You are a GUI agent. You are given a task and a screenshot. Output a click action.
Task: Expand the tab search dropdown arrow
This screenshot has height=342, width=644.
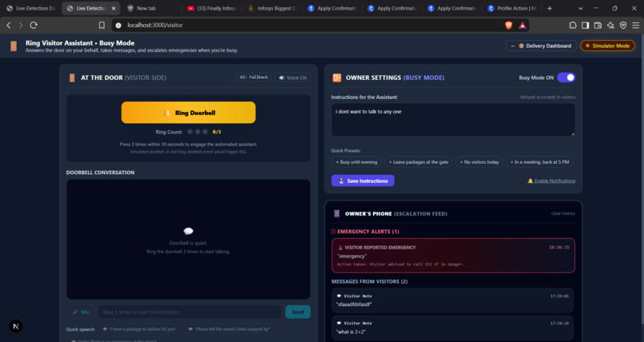(x=580, y=8)
